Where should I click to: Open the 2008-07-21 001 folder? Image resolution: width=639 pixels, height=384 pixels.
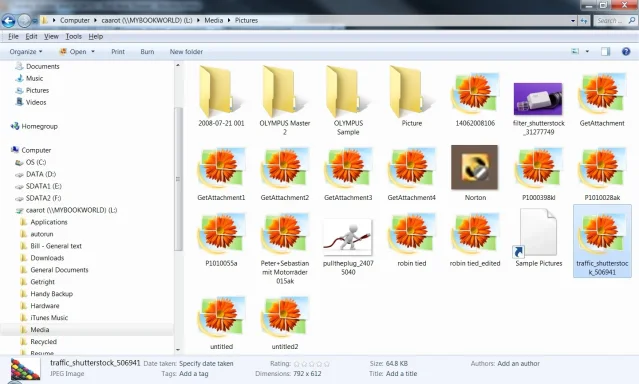(221, 97)
